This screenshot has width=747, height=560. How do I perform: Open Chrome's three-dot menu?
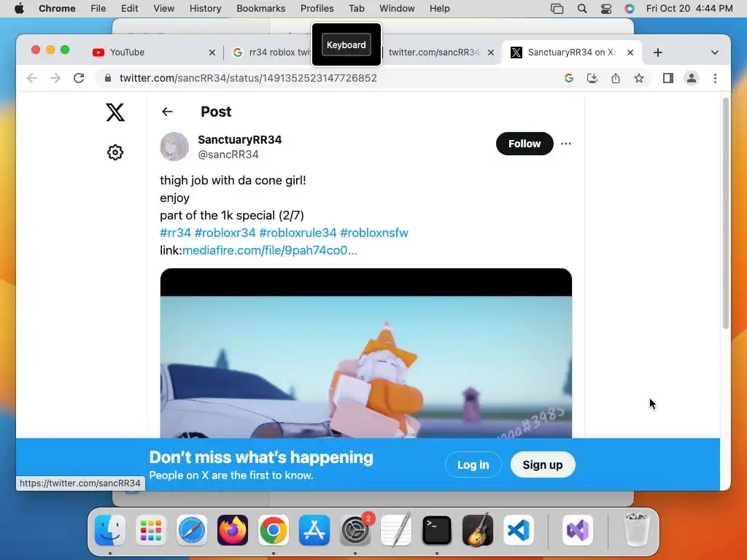715,78
